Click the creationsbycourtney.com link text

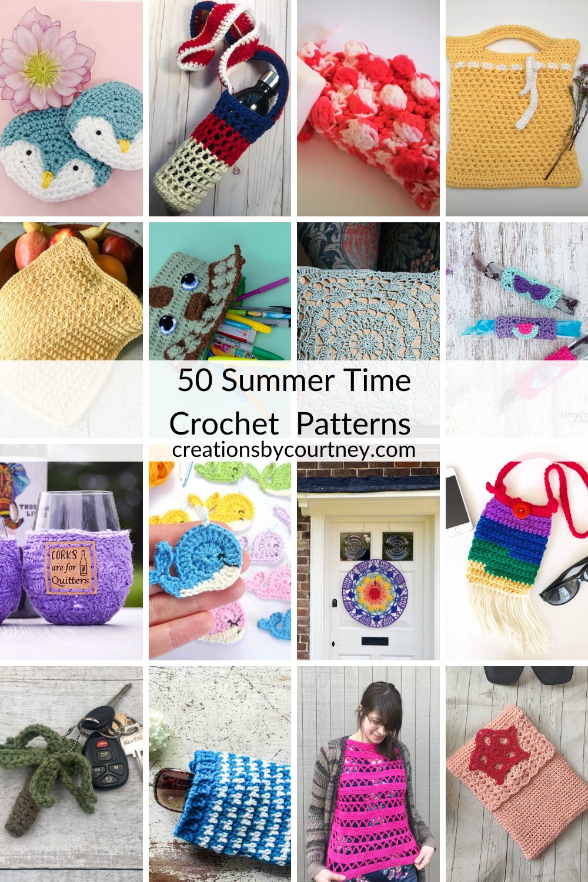(x=294, y=450)
